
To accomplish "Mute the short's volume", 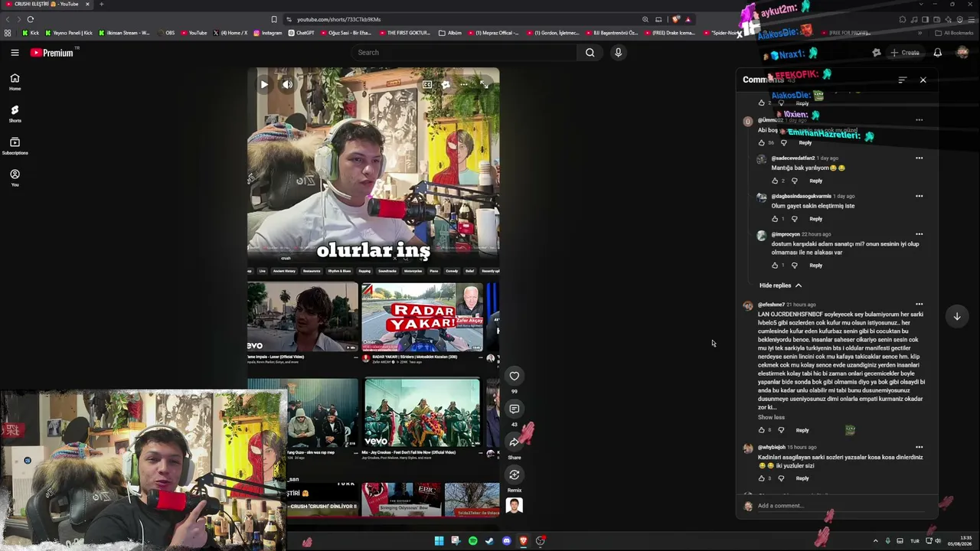I will (287, 85).
